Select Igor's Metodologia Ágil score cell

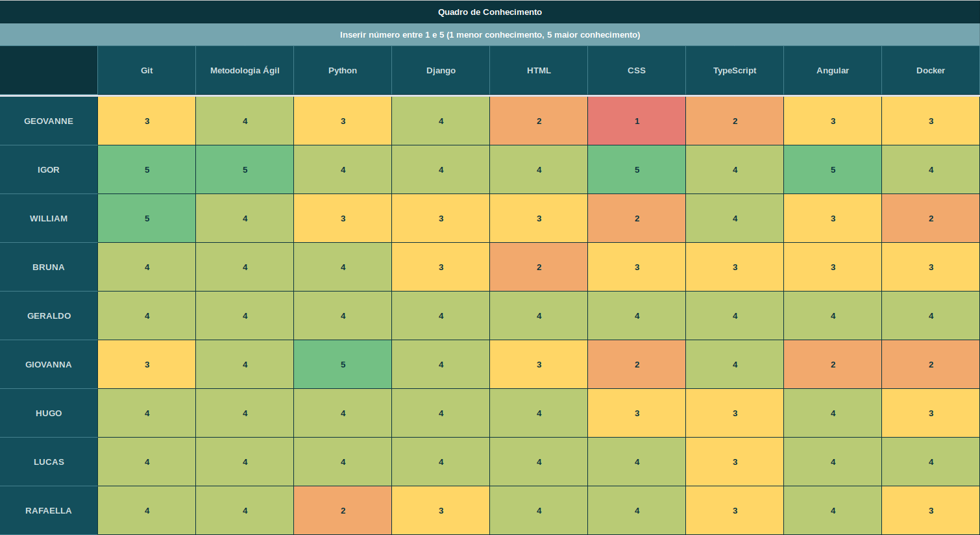point(245,169)
